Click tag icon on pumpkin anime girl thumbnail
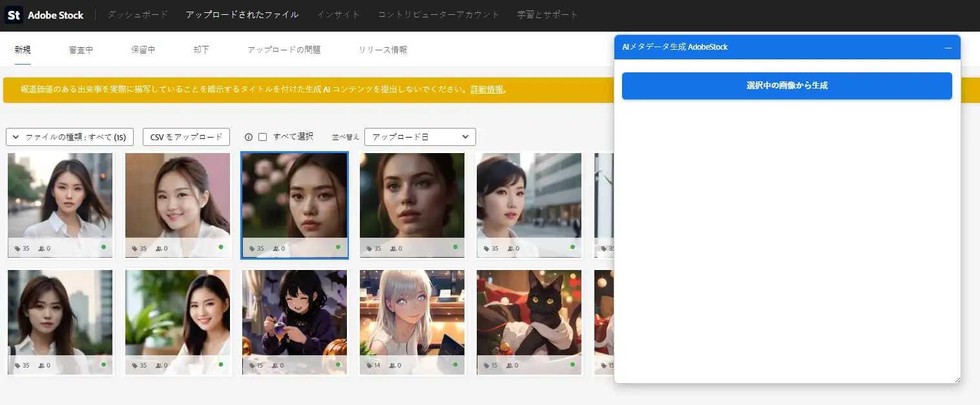This screenshot has width=980, height=405. point(252,365)
